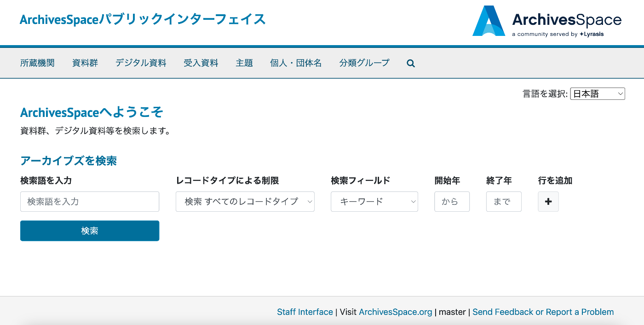The width and height of the screenshot is (644, 325).
Task: Visit the ArchivesSpace.org footer link
Action: point(396,312)
